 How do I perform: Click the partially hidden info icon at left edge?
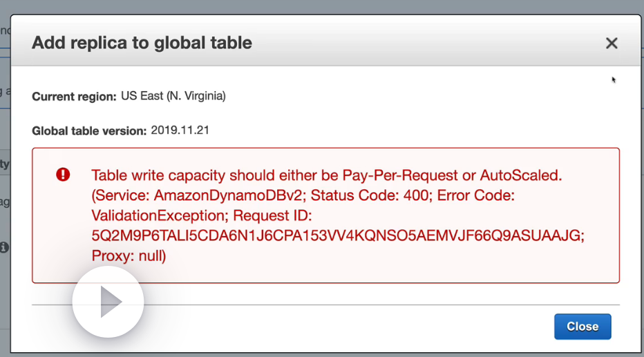[4, 247]
